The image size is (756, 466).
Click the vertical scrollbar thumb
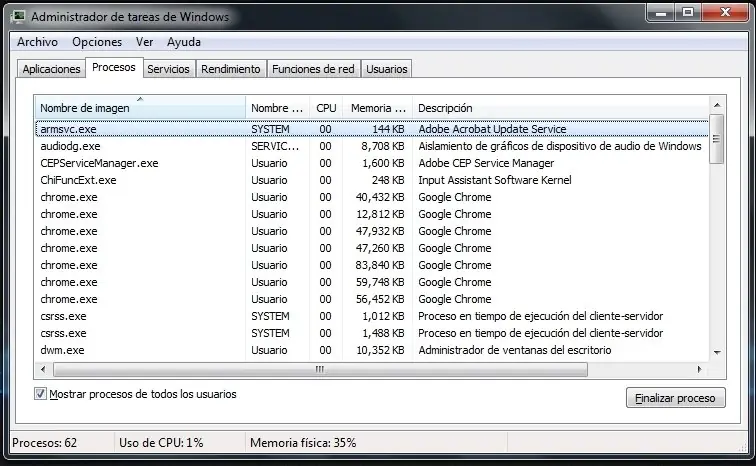[x=717, y=139]
